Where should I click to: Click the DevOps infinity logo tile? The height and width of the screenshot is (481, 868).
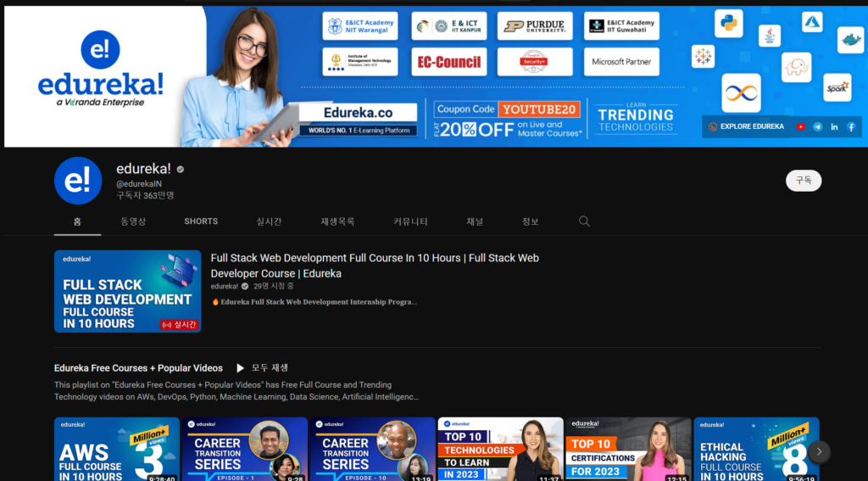[741, 93]
